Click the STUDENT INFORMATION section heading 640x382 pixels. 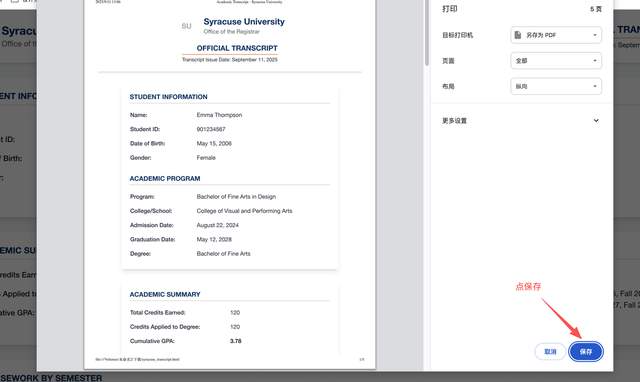[x=169, y=97]
